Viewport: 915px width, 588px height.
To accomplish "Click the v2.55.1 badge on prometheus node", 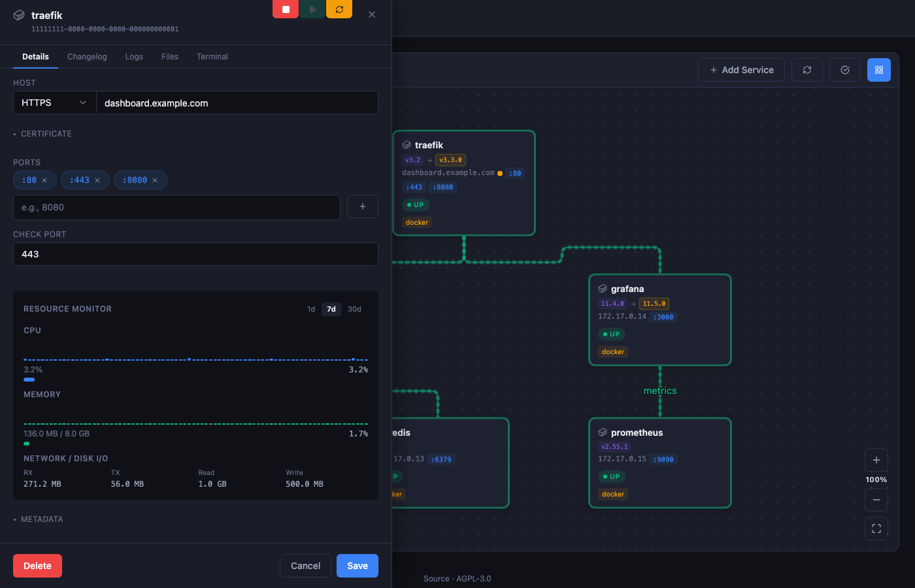I will point(614,447).
